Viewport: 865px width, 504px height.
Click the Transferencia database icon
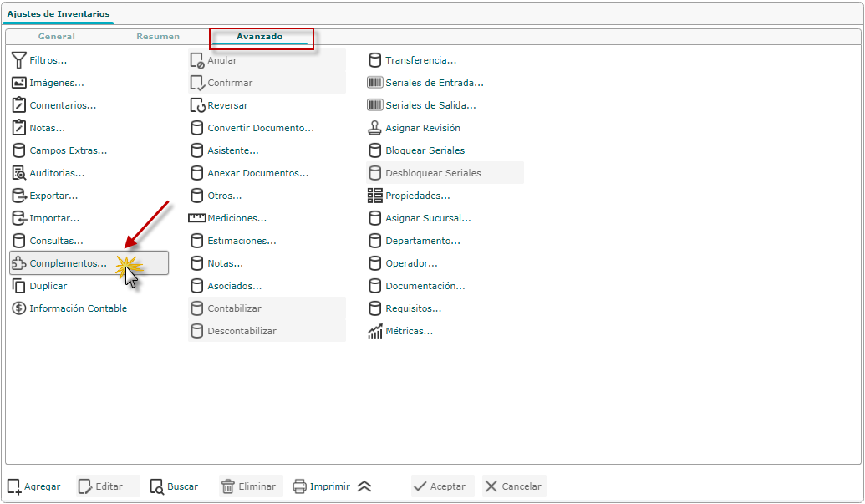coord(375,60)
